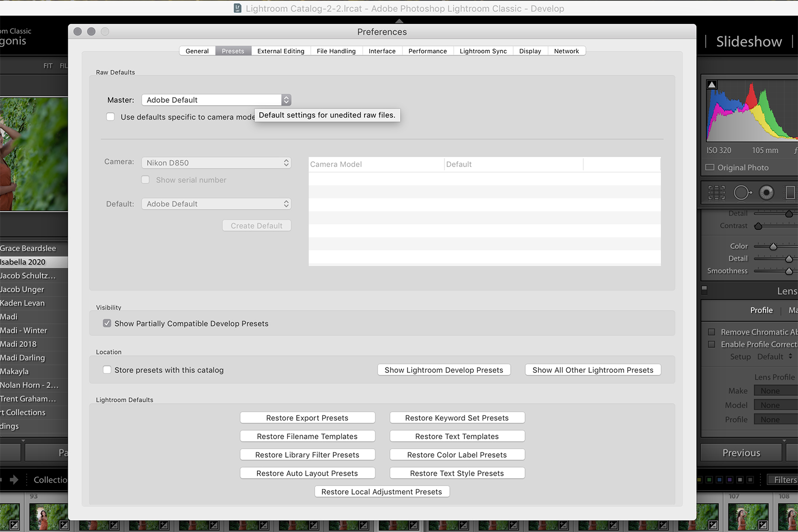798x532 pixels.
Task: Open the Master raw default dropdown
Action: (x=216, y=100)
